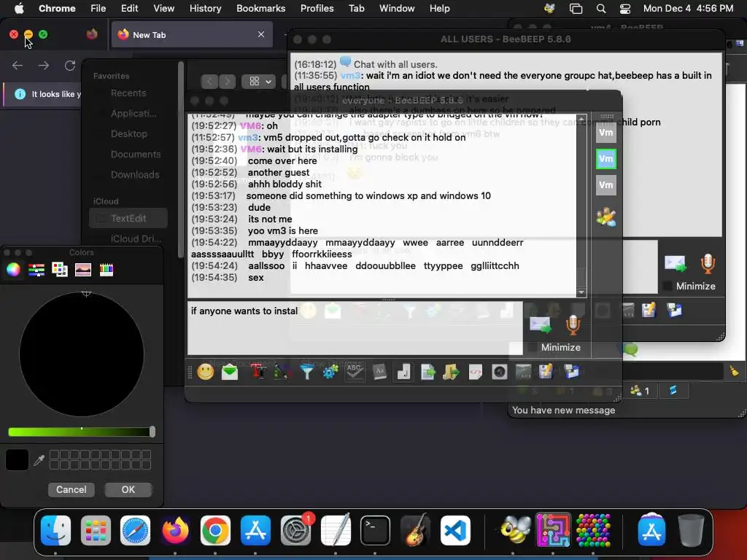This screenshot has width=747, height=560.
Task: Click save chat icon in ALL USERS window
Action: point(649,311)
